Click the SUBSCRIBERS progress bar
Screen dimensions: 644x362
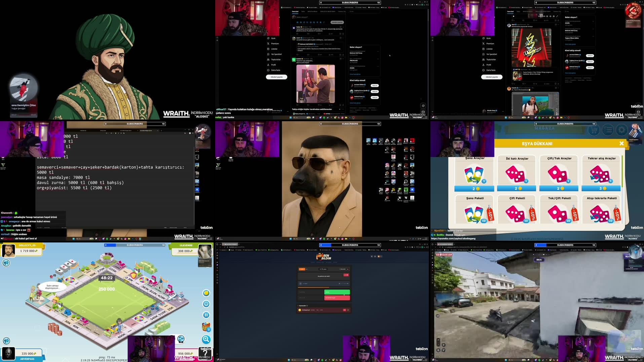350,2
